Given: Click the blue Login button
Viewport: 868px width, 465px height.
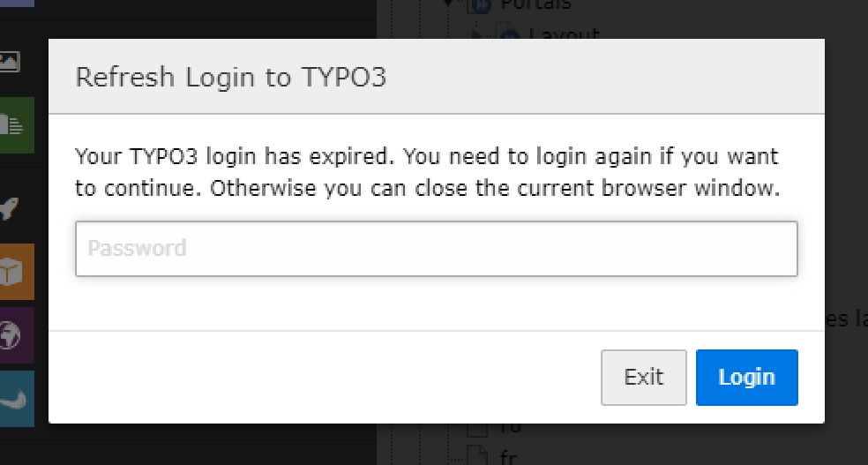Looking at the screenshot, I should 747,378.
